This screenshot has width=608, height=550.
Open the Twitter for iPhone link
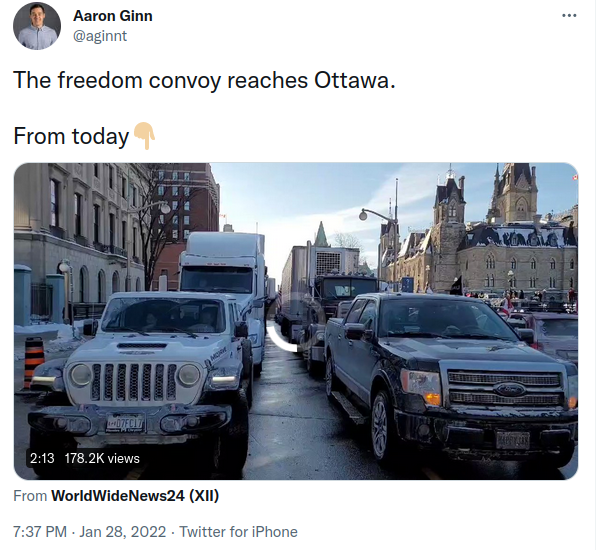coord(238,531)
